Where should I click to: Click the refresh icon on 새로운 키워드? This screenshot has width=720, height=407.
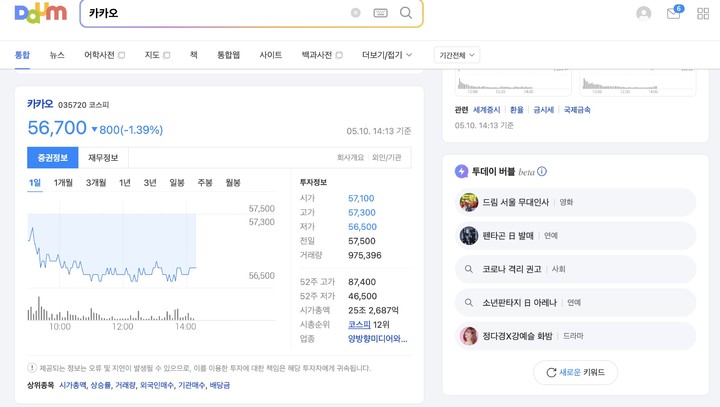551,373
